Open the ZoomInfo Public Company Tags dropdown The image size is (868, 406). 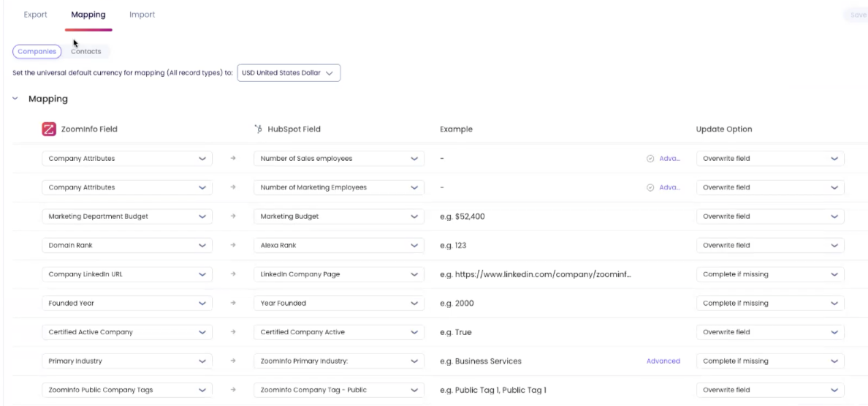pos(127,390)
